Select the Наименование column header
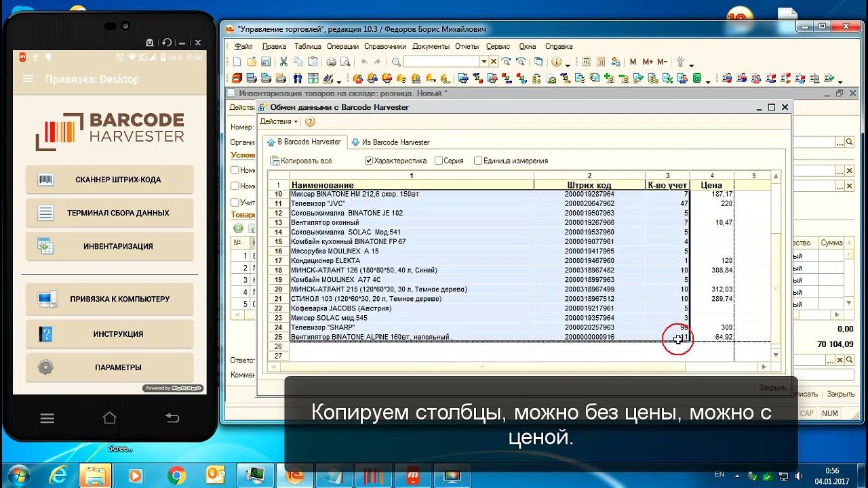 coord(412,185)
